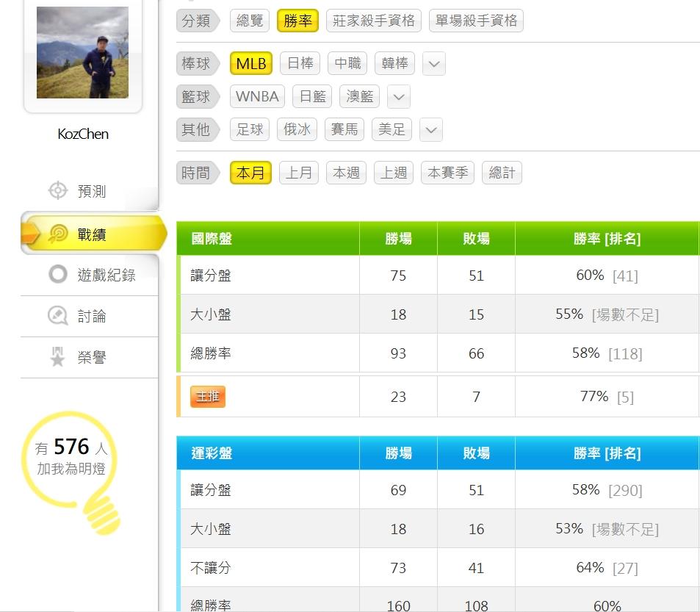The width and height of the screenshot is (700, 612).
Task: Click the KozChen username
Action: point(83,134)
